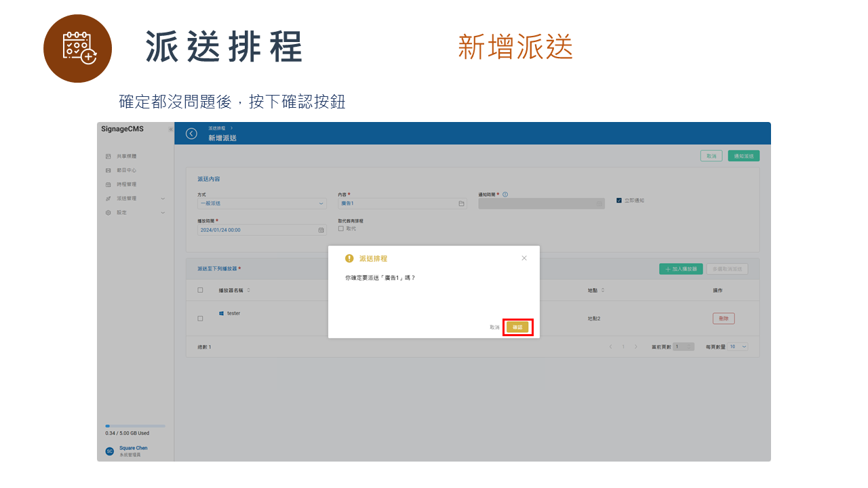Collapse the sidebar with the « chevron
Screen dimensions: 868x488
170,129
